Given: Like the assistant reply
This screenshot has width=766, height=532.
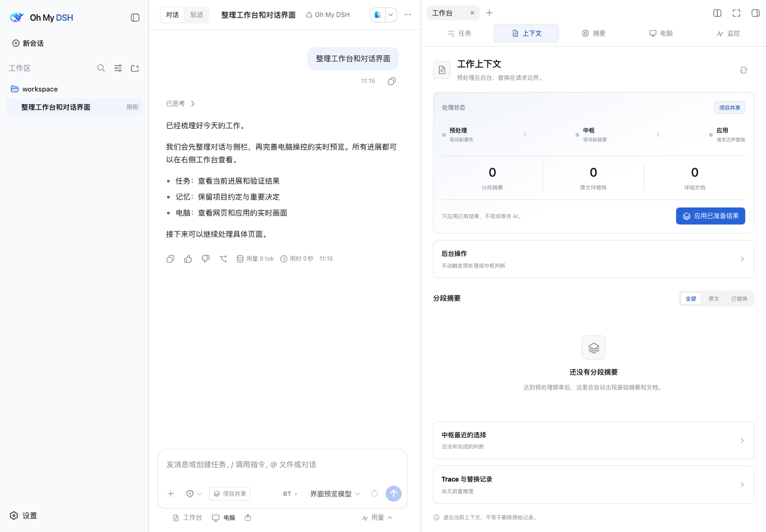Looking at the screenshot, I should [188, 259].
